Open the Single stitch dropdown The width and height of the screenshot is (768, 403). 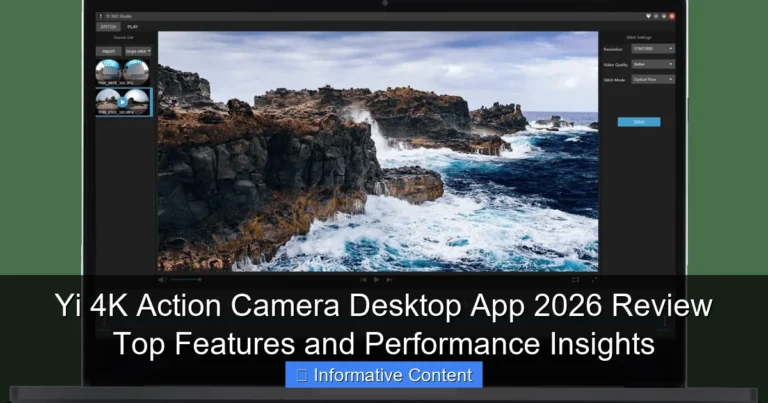(x=138, y=51)
